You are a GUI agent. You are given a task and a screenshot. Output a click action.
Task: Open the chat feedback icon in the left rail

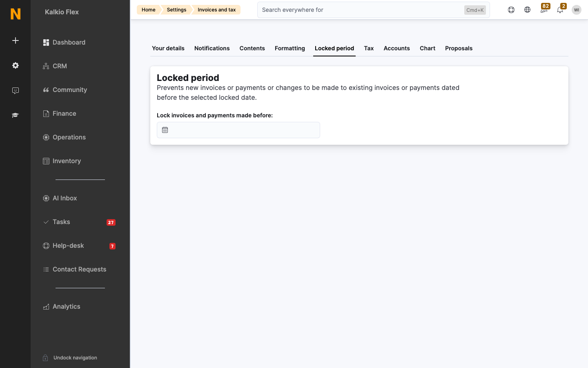16,90
